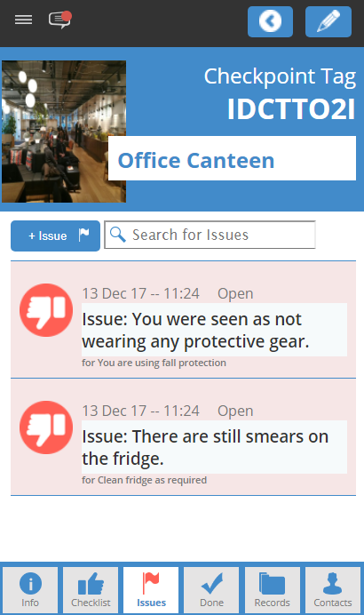The height and width of the screenshot is (615, 364).
Task: Click the flag icon on Issue button
Action: [x=83, y=235]
